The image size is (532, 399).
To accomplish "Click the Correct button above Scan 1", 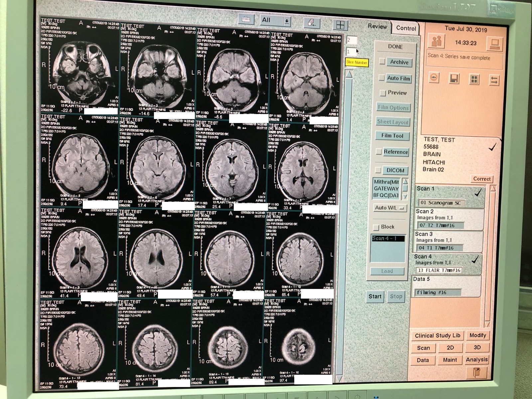I will coord(482,179).
